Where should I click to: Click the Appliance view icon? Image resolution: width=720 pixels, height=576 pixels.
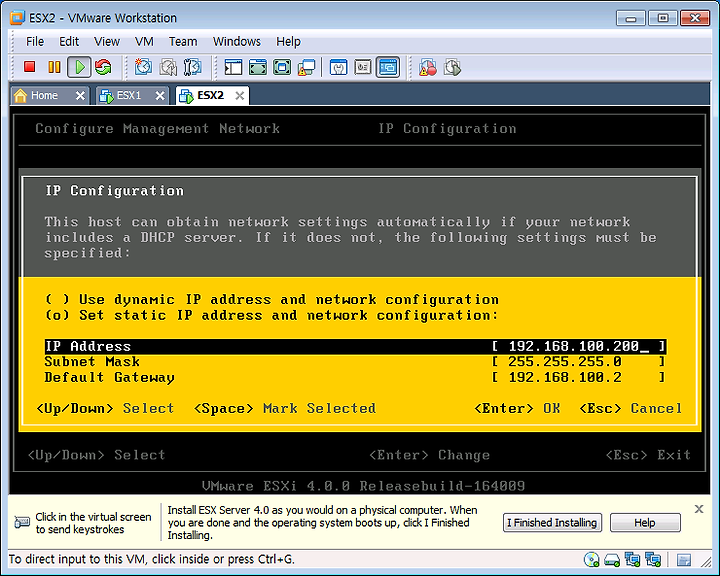coord(363,68)
